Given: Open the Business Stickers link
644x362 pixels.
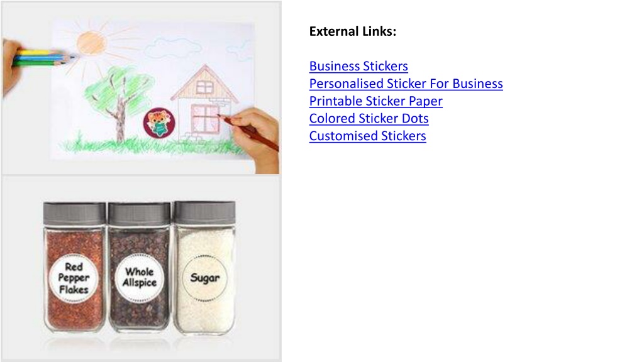Looking at the screenshot, I should coord(358,66).
